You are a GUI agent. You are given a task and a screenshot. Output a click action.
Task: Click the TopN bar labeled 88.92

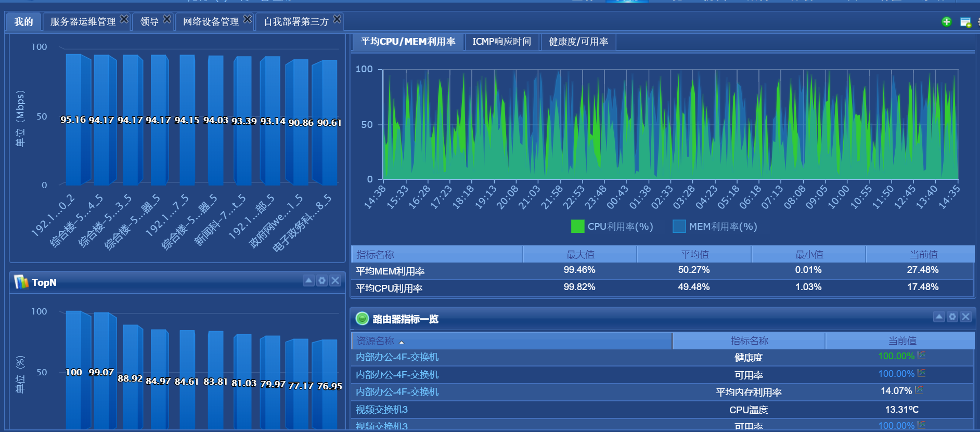point(133,377)
